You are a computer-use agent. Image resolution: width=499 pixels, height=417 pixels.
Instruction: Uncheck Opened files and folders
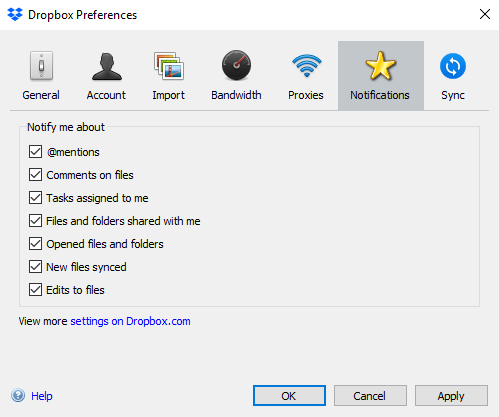tap(35, 244)
